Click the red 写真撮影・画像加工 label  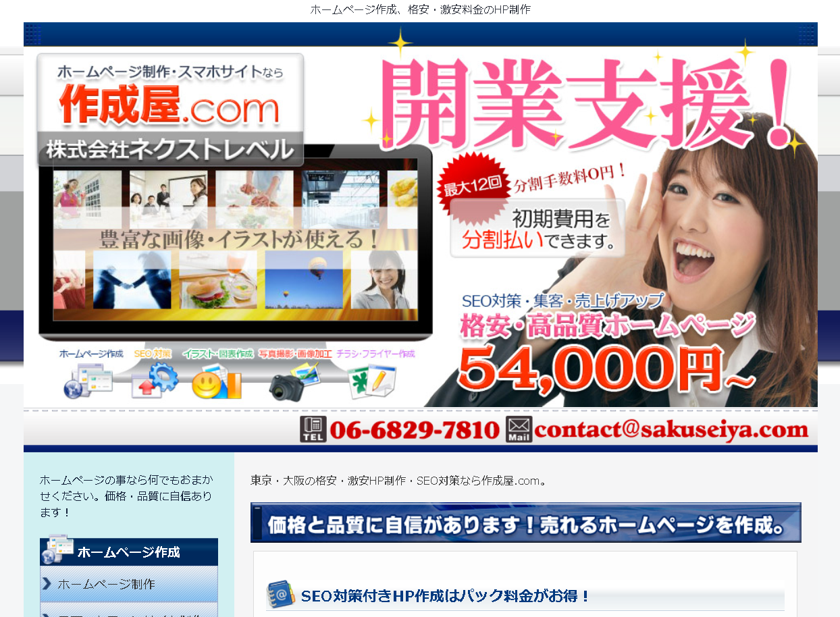coord(295,354)
